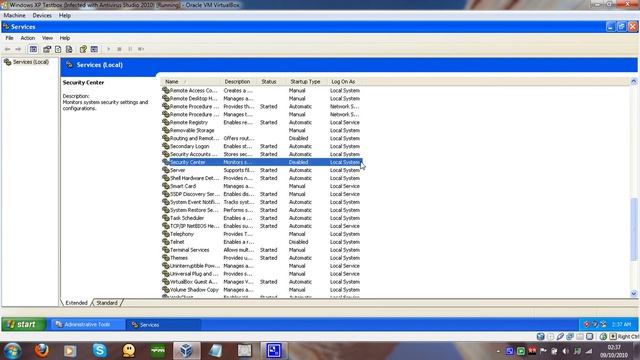Click the Help toolbar icon
Image resolution: width=640 pixels, height=360 pixels.
(x=83, y=49)
